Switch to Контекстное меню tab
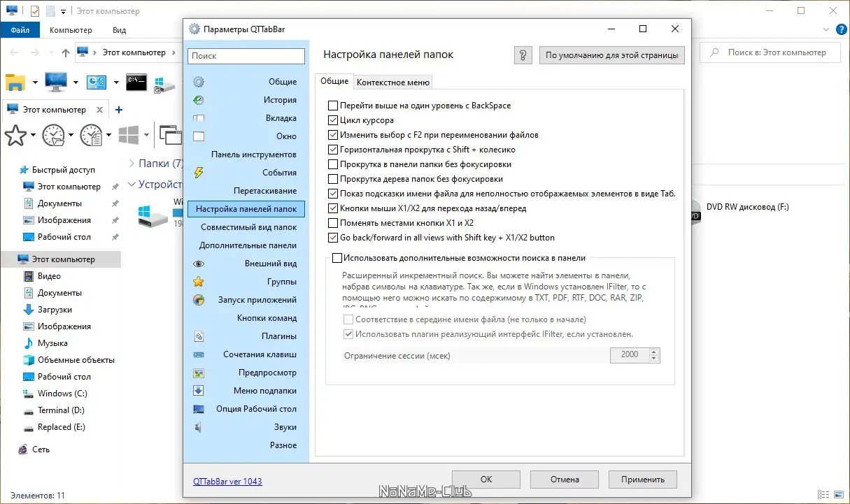This screenshot has width=850, height=504. click(393, 82)
